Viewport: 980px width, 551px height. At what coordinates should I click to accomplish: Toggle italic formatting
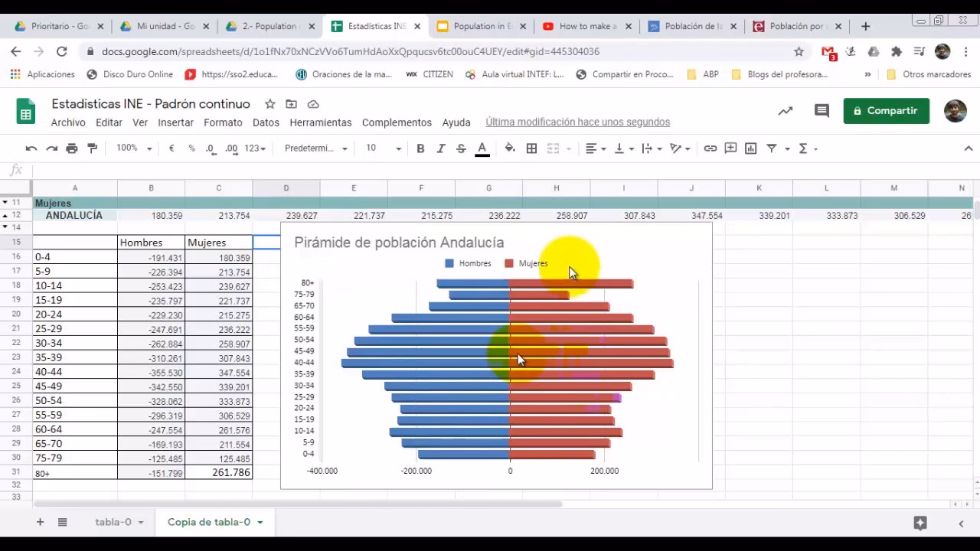click(x=440, y=148)
